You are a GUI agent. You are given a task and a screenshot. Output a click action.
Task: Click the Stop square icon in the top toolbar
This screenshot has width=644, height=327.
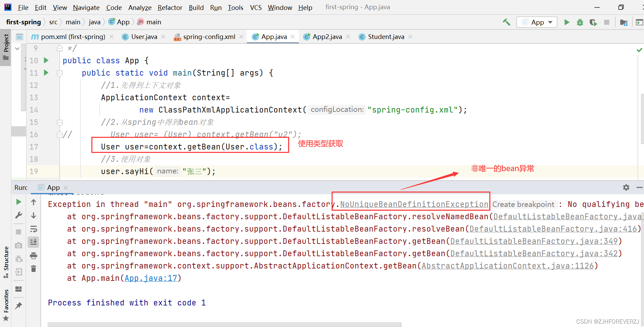[607, 22]
